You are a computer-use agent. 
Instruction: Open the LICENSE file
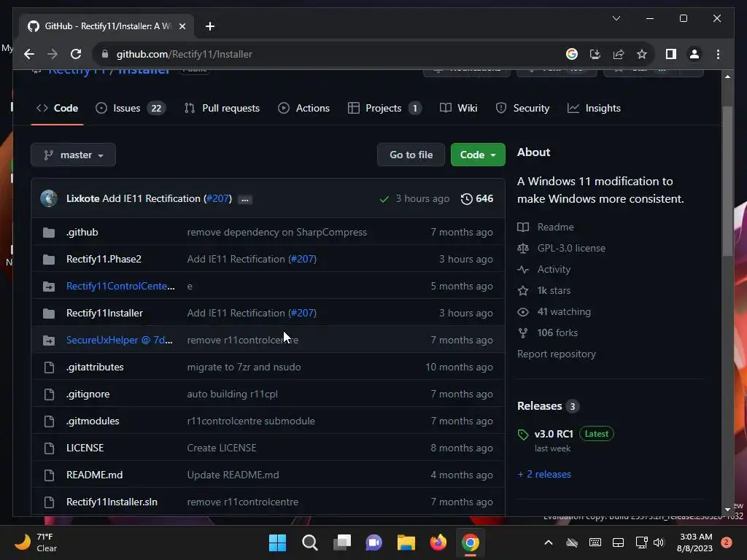(85, 448)
